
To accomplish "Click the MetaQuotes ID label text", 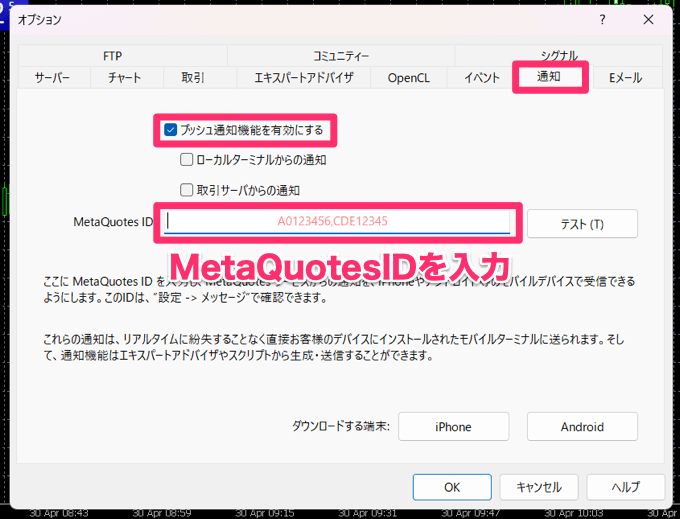I will [x=113, y=222].
